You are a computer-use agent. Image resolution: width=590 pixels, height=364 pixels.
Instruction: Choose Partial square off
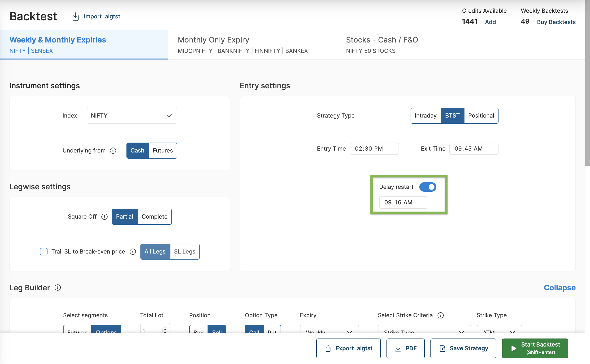tap(125, 217)
